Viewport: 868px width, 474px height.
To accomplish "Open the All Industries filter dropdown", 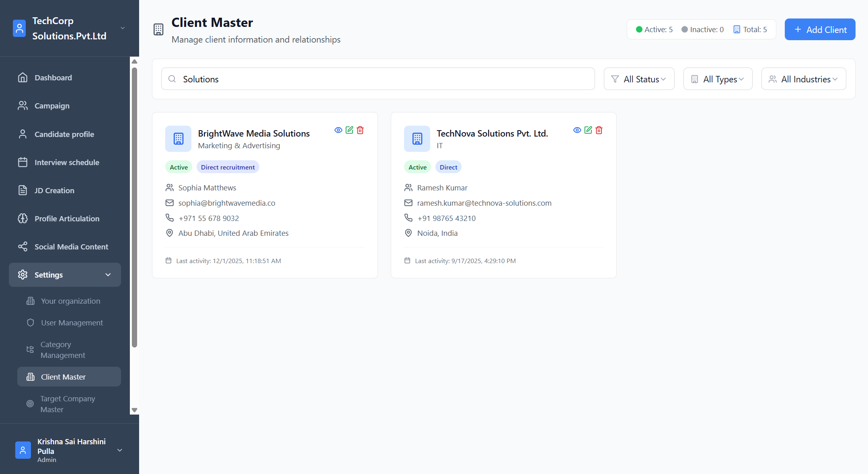I will pyautogui.click(x=803, y=79).
